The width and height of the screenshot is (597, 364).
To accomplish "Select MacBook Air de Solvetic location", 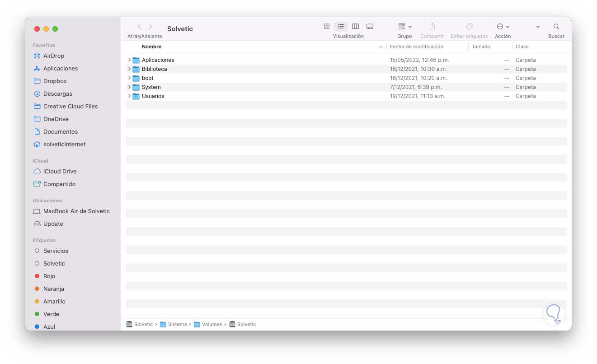I will click(71, 211).
